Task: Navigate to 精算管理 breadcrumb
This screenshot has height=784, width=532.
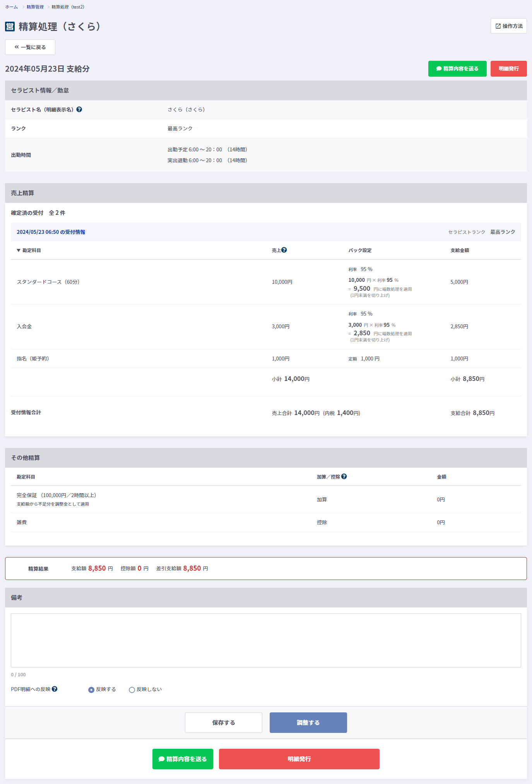Action: (x=35, y=7)
